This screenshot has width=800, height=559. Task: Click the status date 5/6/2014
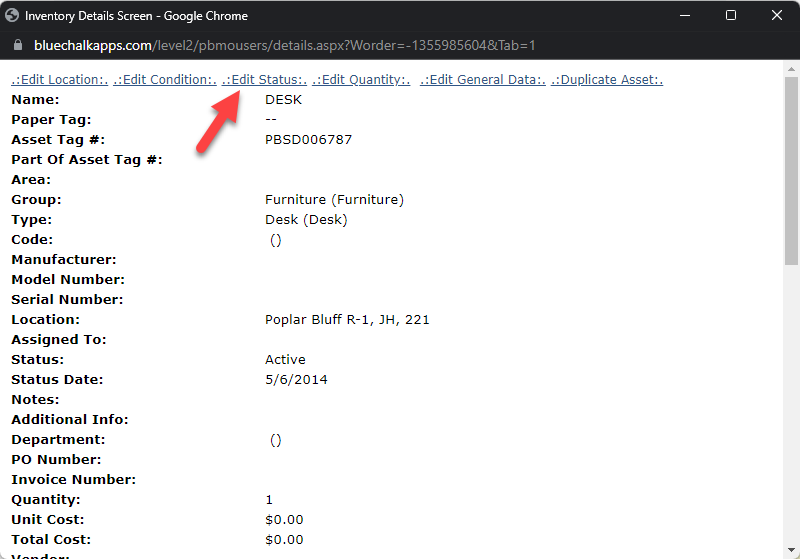[296, 379]
